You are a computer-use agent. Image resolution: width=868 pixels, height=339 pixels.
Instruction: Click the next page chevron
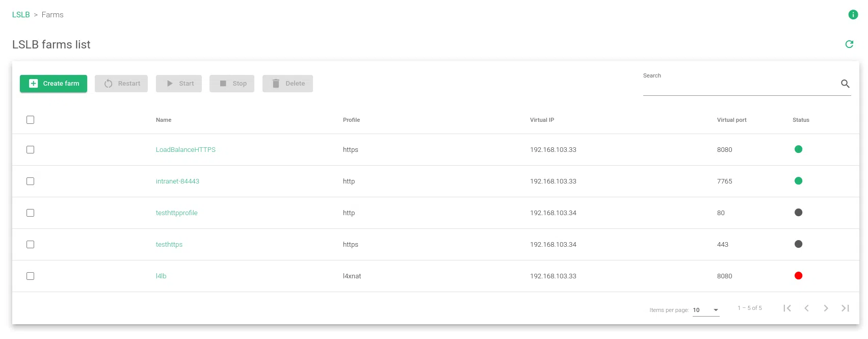coord(826,308)
